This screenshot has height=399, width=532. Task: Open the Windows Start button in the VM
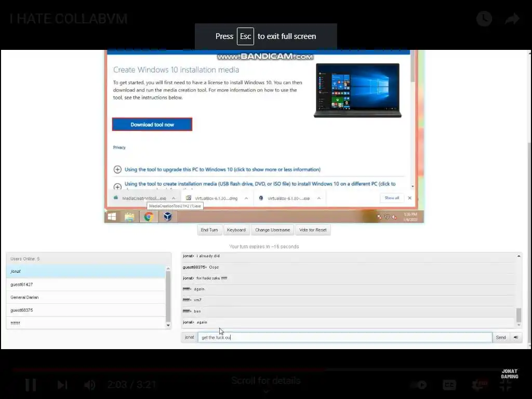point(112,217)
